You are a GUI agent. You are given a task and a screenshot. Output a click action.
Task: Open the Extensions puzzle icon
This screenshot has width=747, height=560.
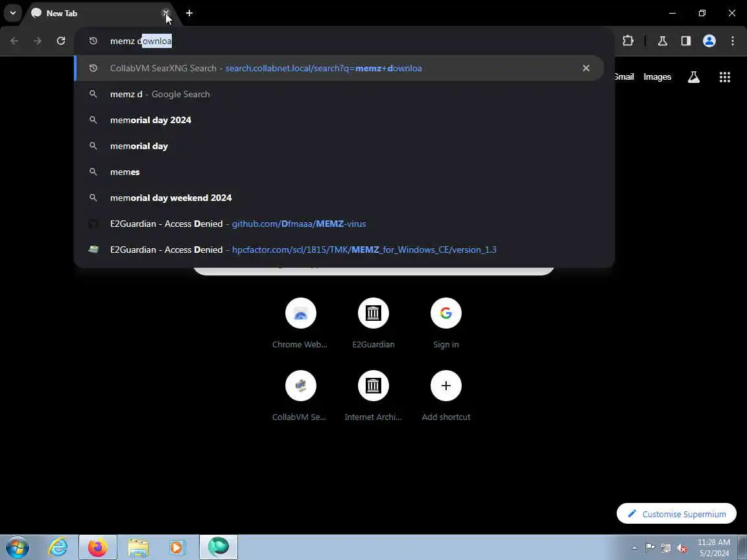click(x=628, y=41)
